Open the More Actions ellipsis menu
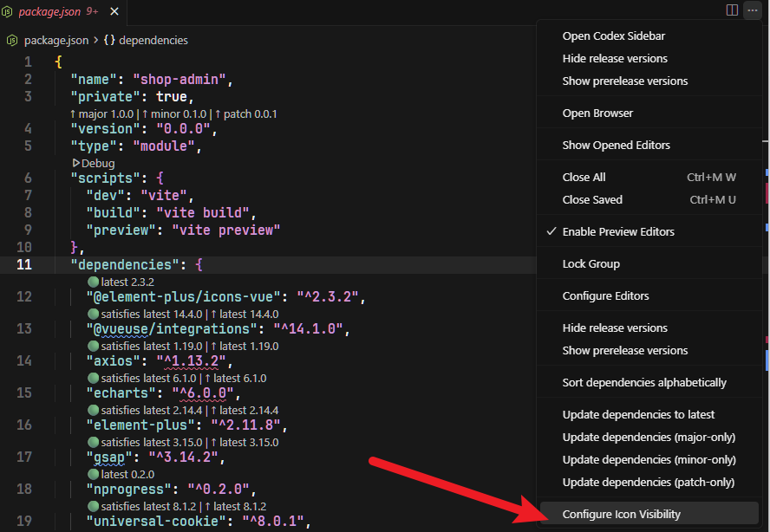The height and width of the screenshot is (532, 770). pyautogui.click(x=753, y=10)
